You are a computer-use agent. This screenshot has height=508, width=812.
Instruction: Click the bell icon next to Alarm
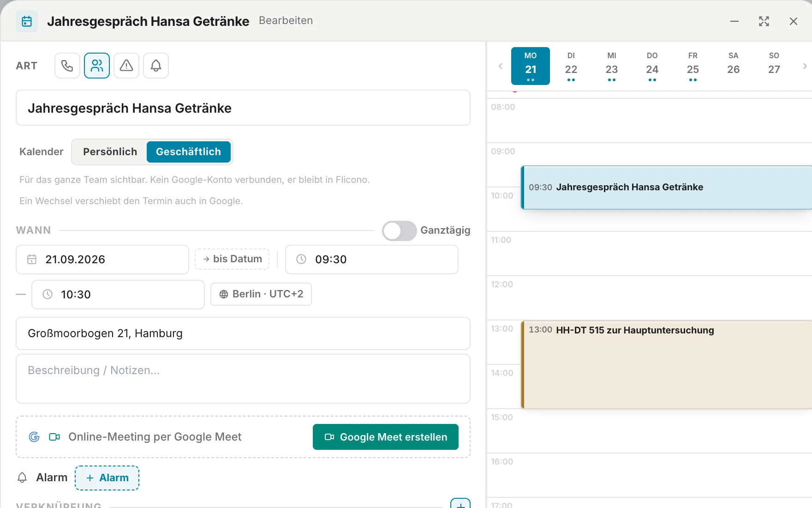pyautogui.click(x=22, y=478)
